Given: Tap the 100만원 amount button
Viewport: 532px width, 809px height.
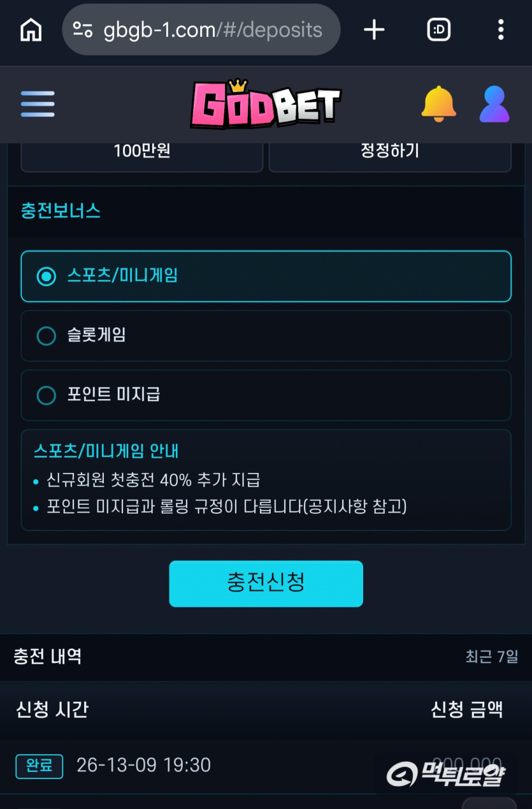Looking at the screenshot, I should 142,155.
